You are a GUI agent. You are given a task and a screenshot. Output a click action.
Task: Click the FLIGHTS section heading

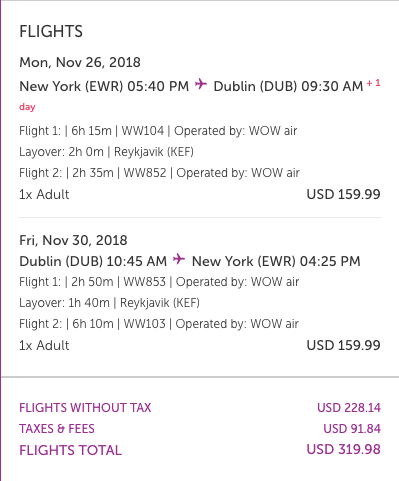pyautogui.click(x=51, y=32)
